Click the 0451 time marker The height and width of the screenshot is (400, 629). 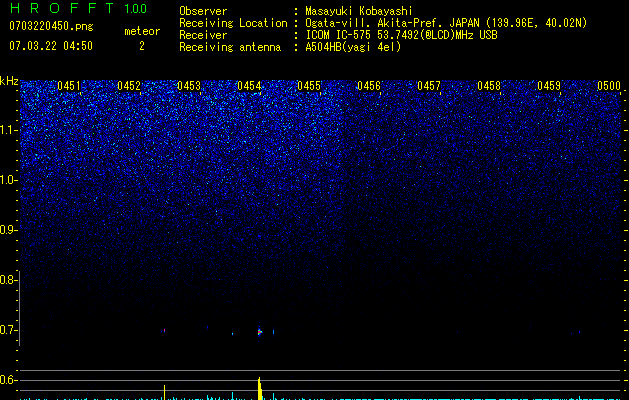click(x=69, y=86)
